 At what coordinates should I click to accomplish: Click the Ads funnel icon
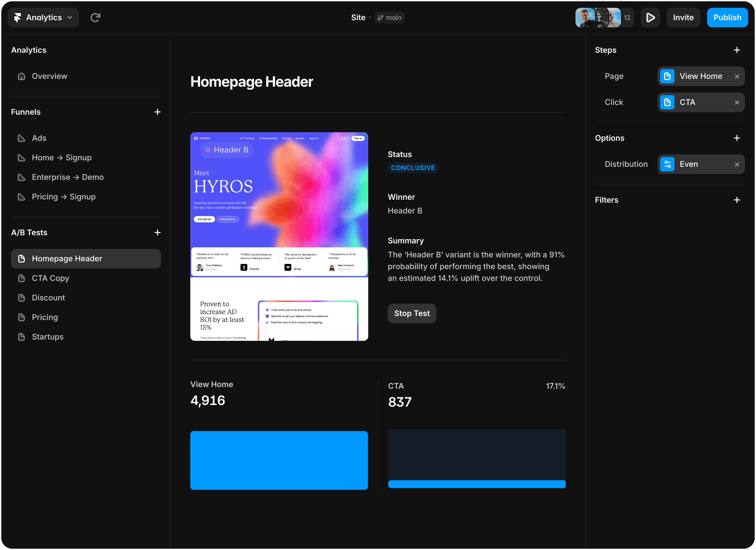22,138
